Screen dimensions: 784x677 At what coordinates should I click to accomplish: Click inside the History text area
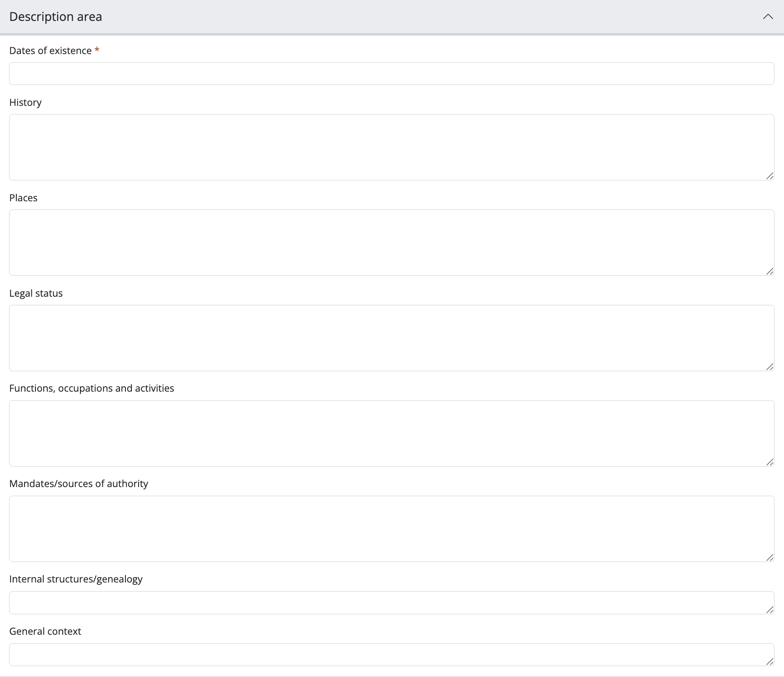tap(391, 147)
